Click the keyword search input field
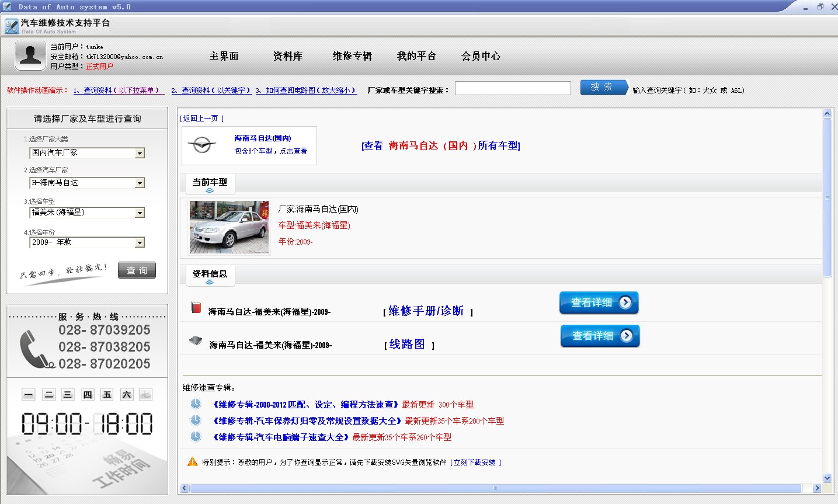838x504 pixels. click(x=513, y=88)
